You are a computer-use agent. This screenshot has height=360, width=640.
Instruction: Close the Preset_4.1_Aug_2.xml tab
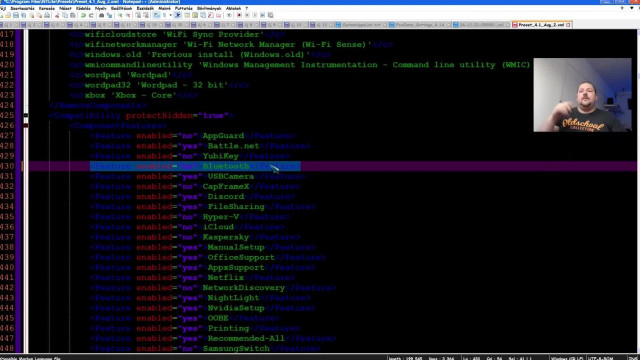coord(568,25)
